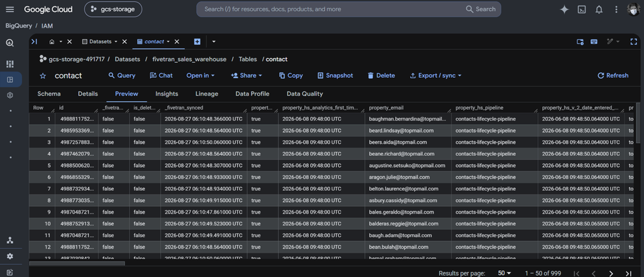Select cell beard.lindsay@topmail.com
Viewport: 644px width, 277px height.
(408, 131)
